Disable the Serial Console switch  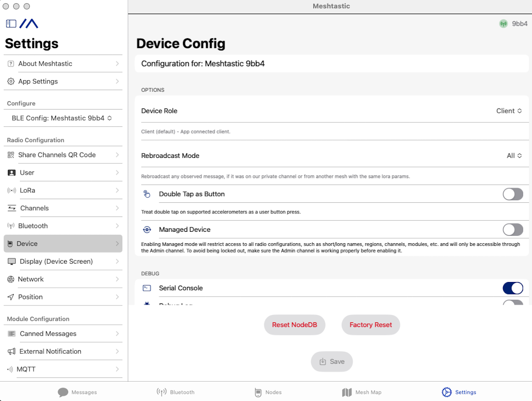(x=513, y=288)
